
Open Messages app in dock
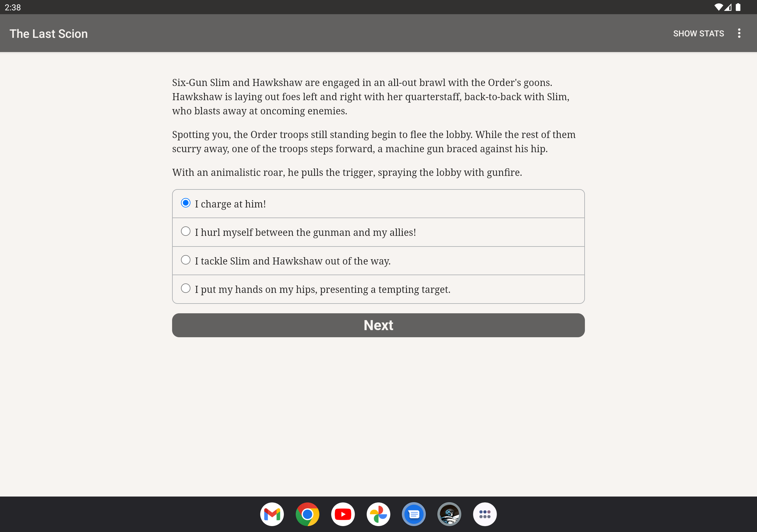[413, 514]
